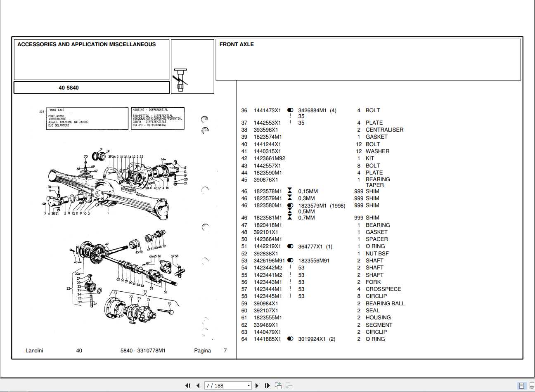Viewport: 535px width, 392px height.
Task: Click the SEGMENT description
Action: coord(379,325)
